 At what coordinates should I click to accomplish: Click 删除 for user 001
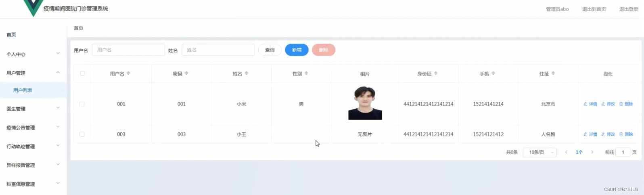626,104
